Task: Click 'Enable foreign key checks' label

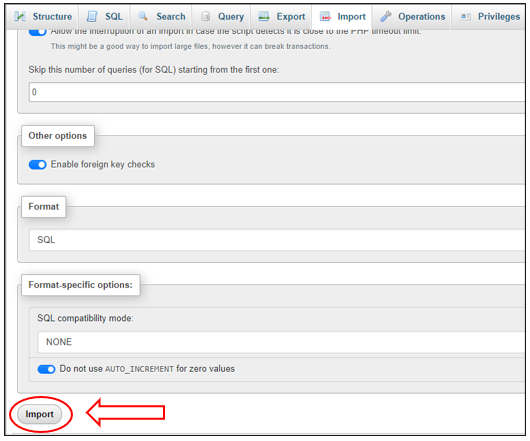Action: tap(103, 164)
